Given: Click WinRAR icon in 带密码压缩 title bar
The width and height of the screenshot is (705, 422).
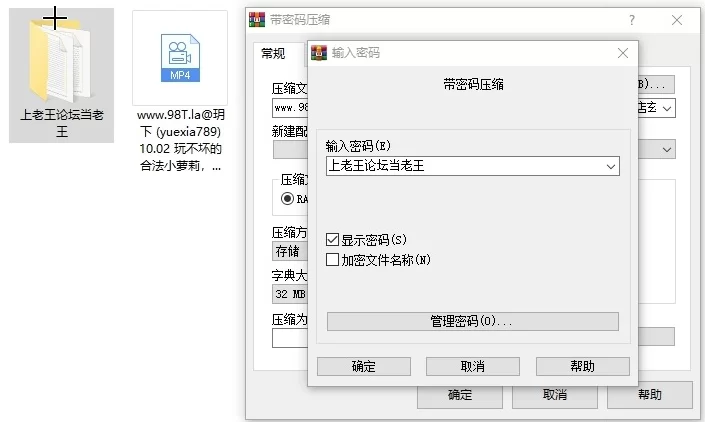Looking at the screenshot, I should [x=257, y=20].
